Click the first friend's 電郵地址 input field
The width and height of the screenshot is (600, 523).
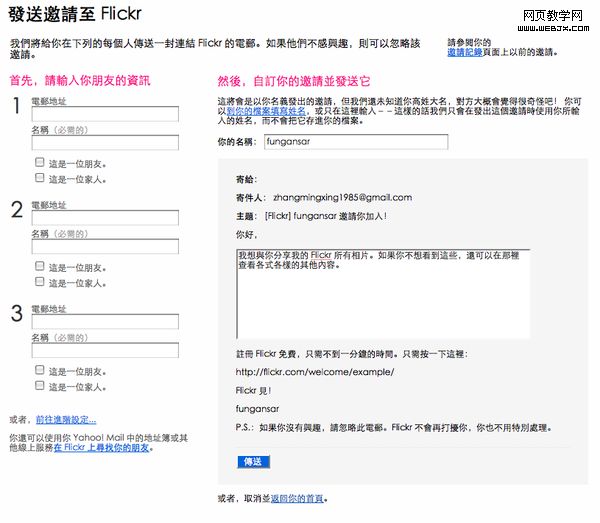pyautogui.click(x=105, y=114)
